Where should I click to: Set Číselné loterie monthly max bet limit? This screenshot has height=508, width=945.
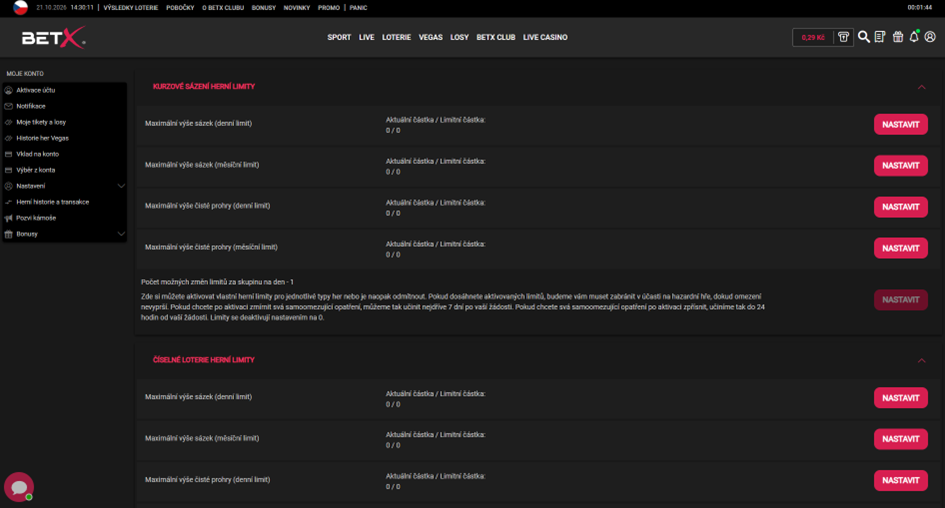[x=900, y=439]
